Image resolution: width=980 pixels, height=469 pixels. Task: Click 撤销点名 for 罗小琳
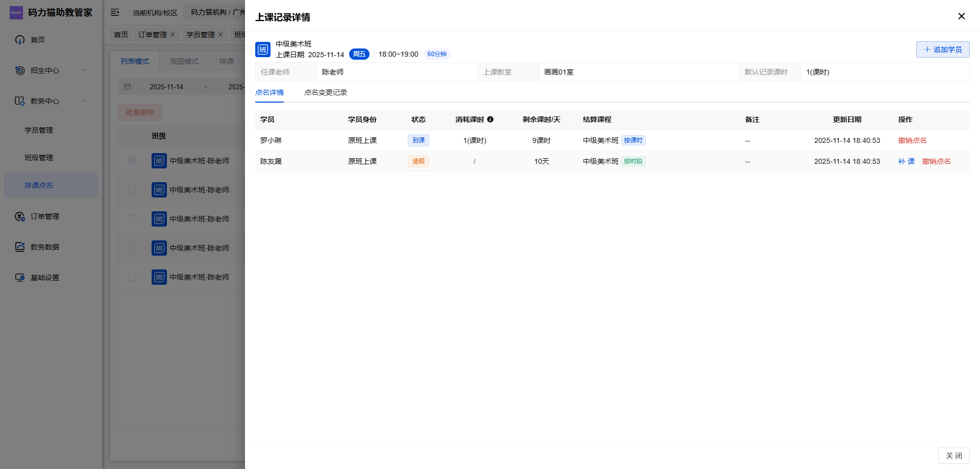(x=912, y=140)
